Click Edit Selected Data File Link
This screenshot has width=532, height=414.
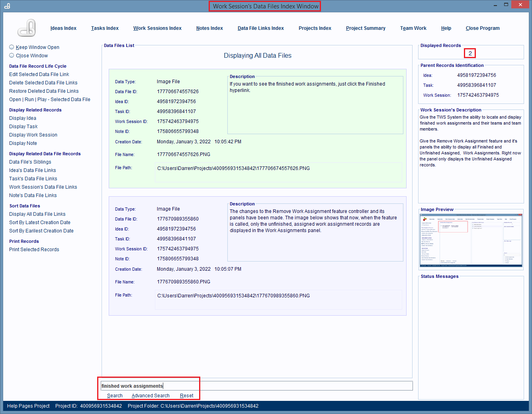pos(39,74)
